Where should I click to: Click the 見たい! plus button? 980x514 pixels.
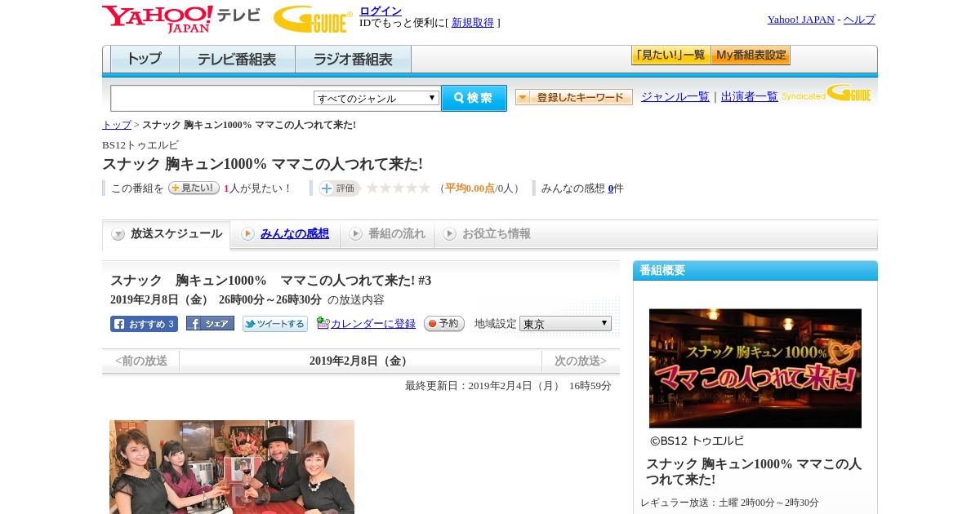[194, 188]
